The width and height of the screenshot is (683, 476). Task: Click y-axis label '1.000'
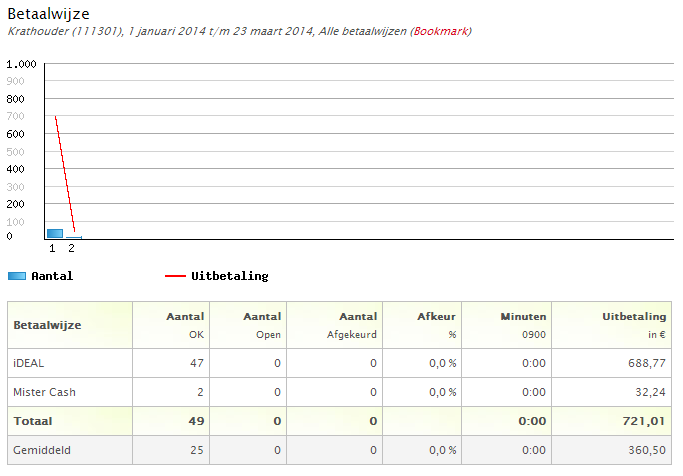pos(21,64)
